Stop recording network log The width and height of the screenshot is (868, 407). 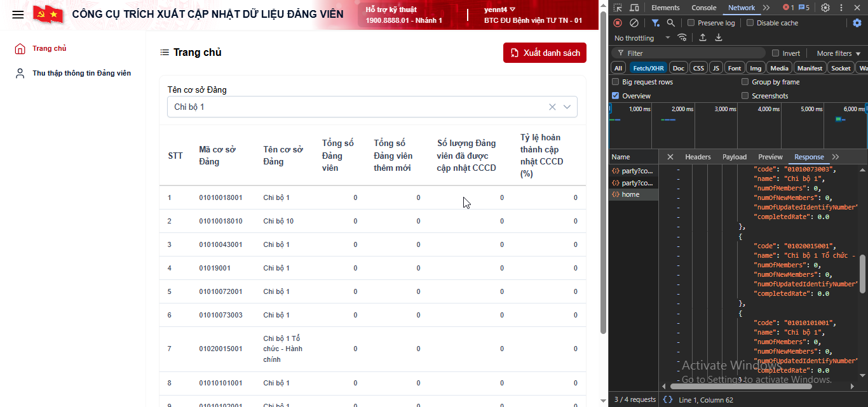617,22
